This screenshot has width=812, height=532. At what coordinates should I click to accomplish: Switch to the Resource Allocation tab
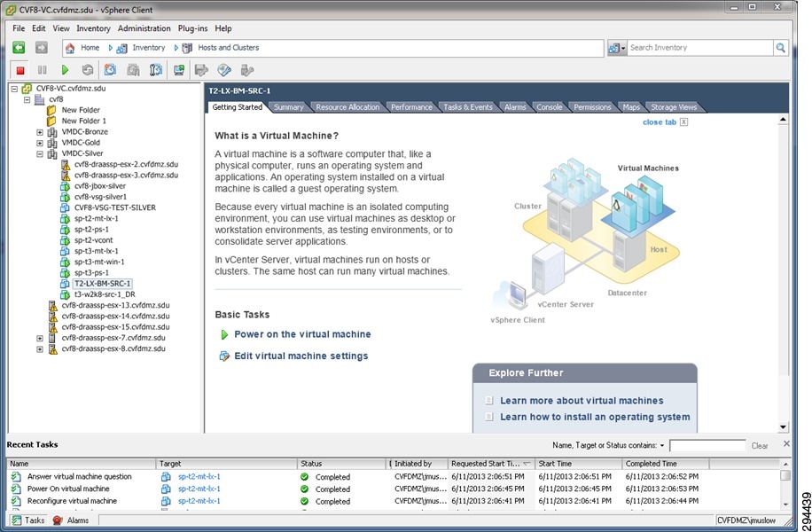coord(347,107)
